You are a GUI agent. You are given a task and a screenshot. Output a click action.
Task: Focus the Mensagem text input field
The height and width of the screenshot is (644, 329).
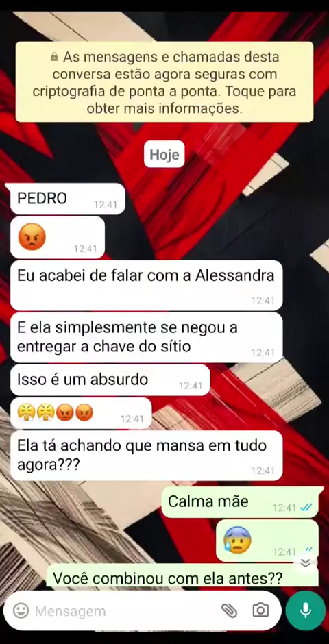(125, 611)
